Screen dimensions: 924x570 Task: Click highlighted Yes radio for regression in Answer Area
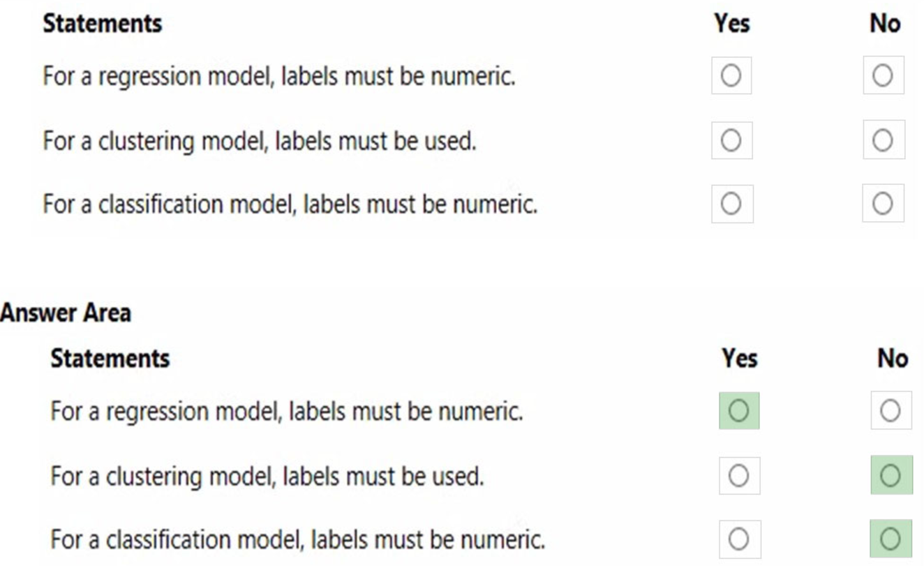click(738, 411)
